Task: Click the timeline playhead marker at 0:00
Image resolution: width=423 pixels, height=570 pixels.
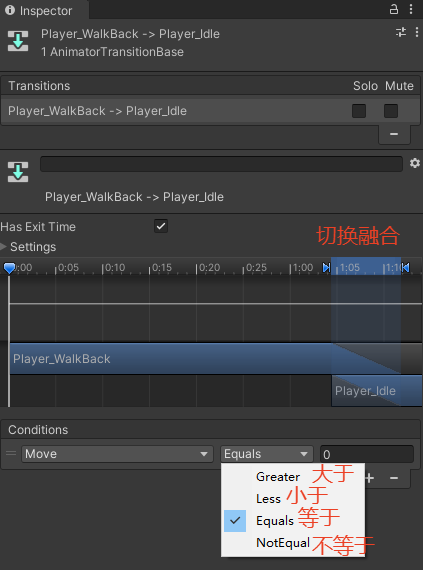Action: click(x=9, y=268)
